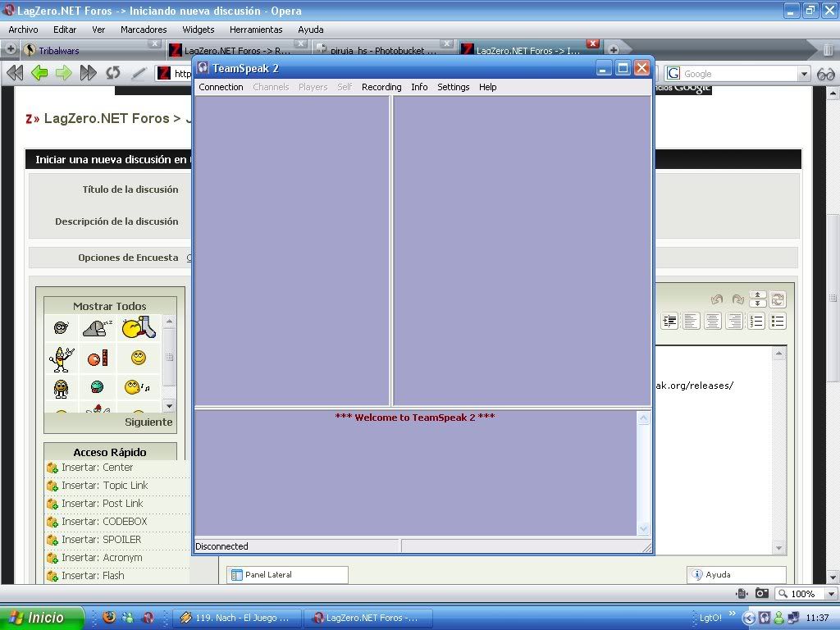The height and width of the screenshot is (630, 840).
Task: Open the 119. Nach - El Juego taskbar item
Action: click(236, 618)
